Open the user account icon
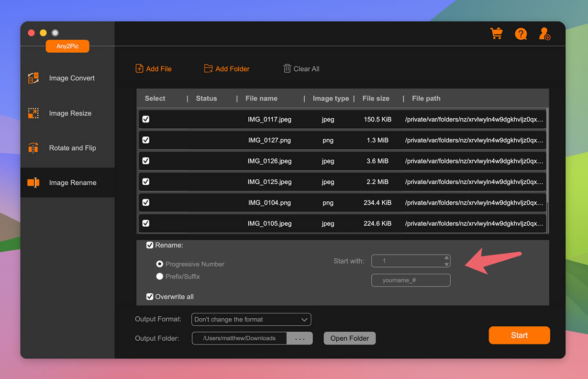 coord(544,33)
